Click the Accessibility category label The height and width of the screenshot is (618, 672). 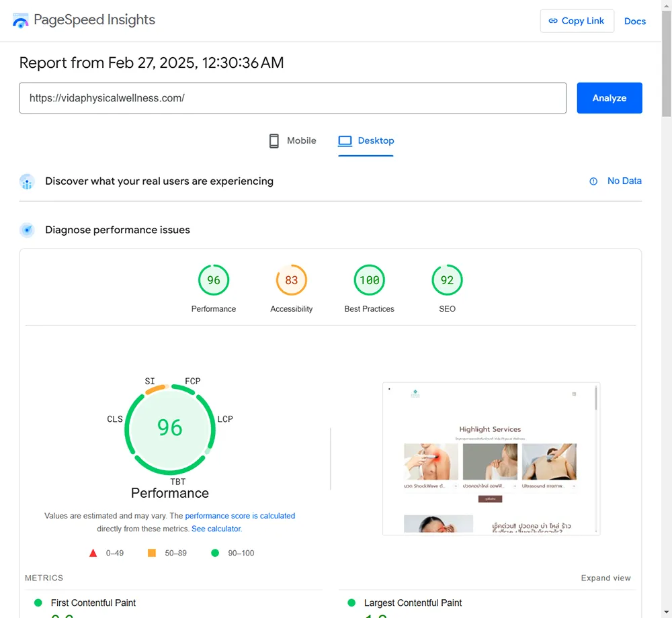tap(292, 309)
